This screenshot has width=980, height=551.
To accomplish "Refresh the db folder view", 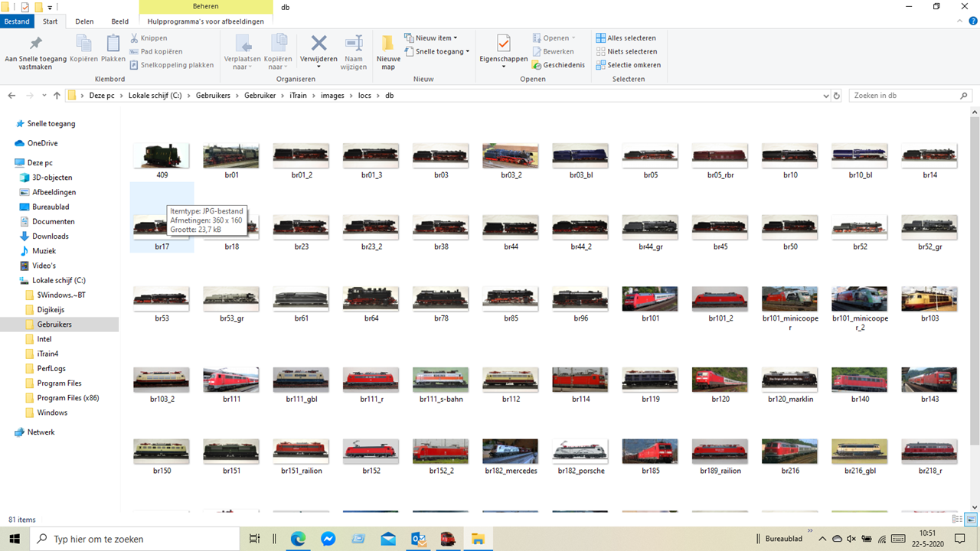I will coord(837,96).
